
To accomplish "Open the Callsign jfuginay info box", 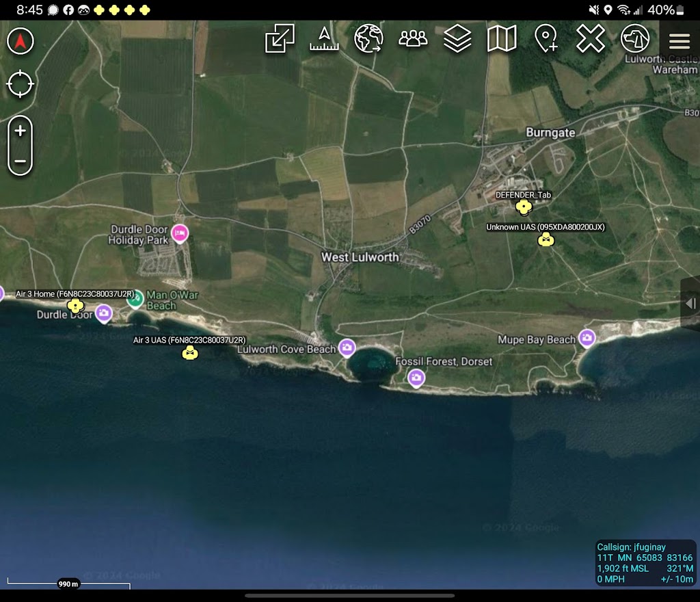I will 645,563.
